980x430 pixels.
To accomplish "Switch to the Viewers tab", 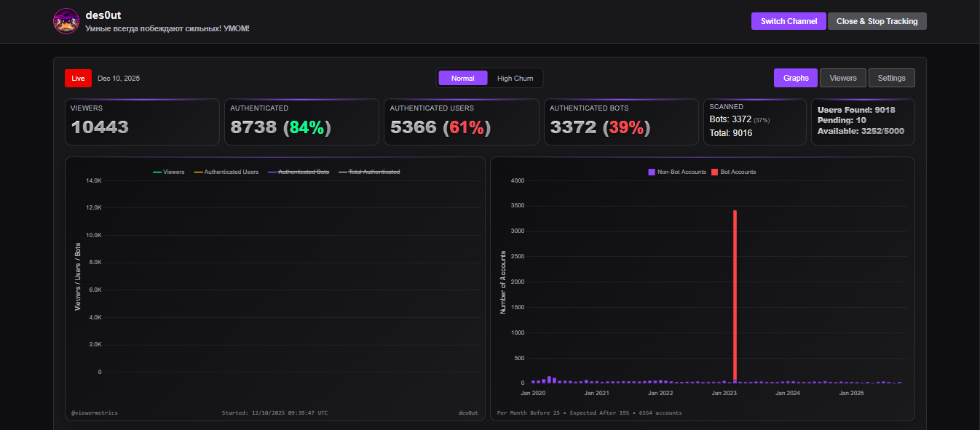I will tap(843, 78).
